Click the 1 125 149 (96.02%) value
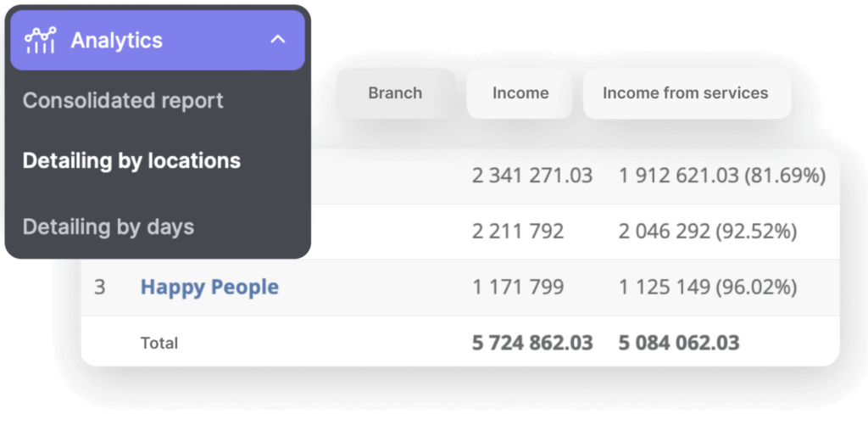Viewport: 868px width, 425px height. tap(708, 288)
